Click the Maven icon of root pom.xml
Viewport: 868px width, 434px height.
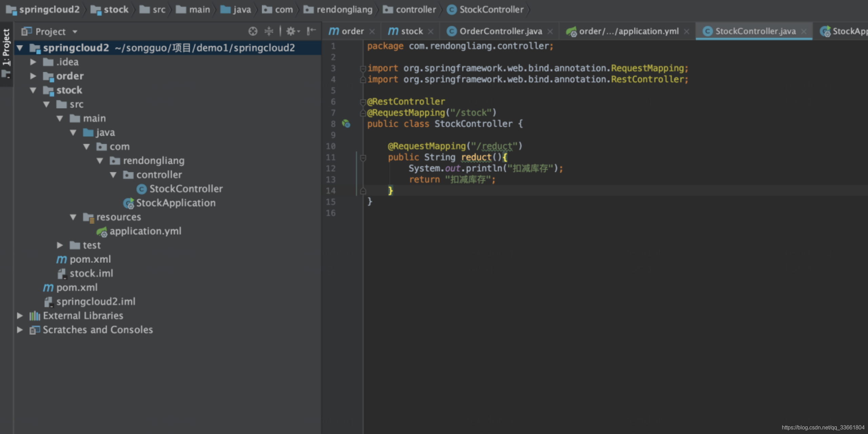(48, 288)
